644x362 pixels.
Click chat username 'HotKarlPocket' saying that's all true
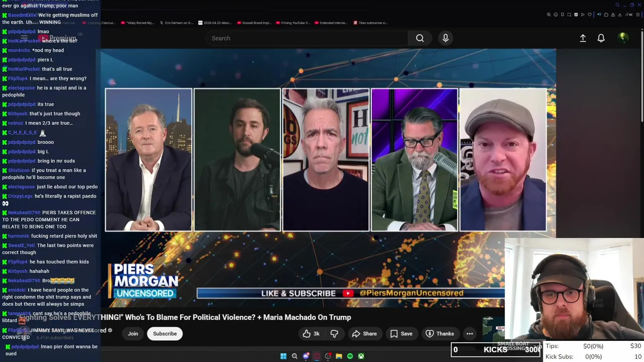point(24,69)
